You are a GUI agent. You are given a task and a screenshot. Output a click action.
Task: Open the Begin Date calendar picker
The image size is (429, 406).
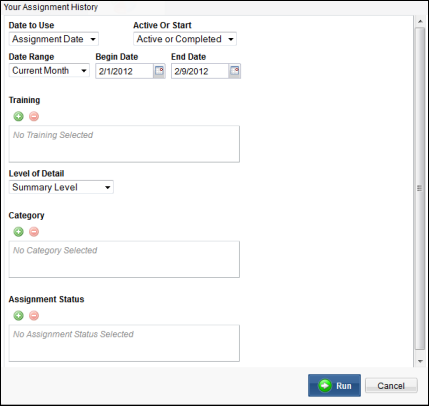pyautogui.click(x=159, y=71)
